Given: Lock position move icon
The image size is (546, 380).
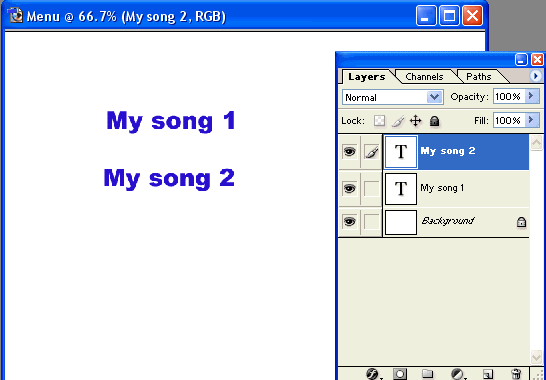Looking at the screenshot, I should pos(415,121).
